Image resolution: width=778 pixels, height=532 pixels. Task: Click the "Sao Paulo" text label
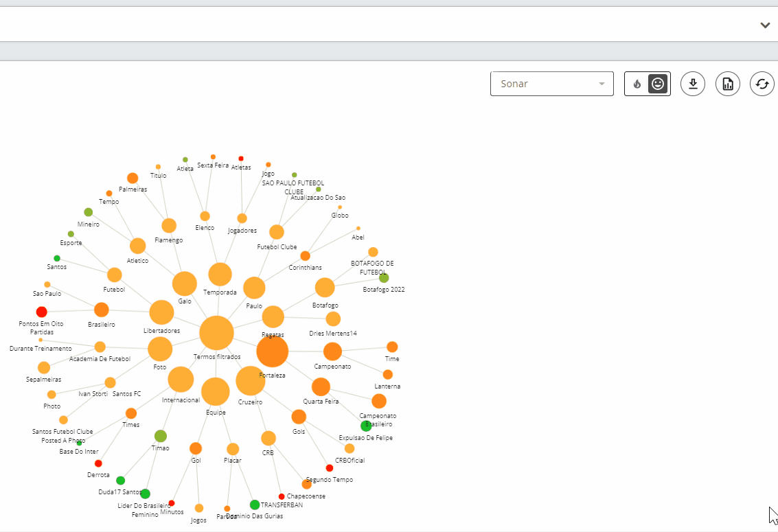coord(47,294)
